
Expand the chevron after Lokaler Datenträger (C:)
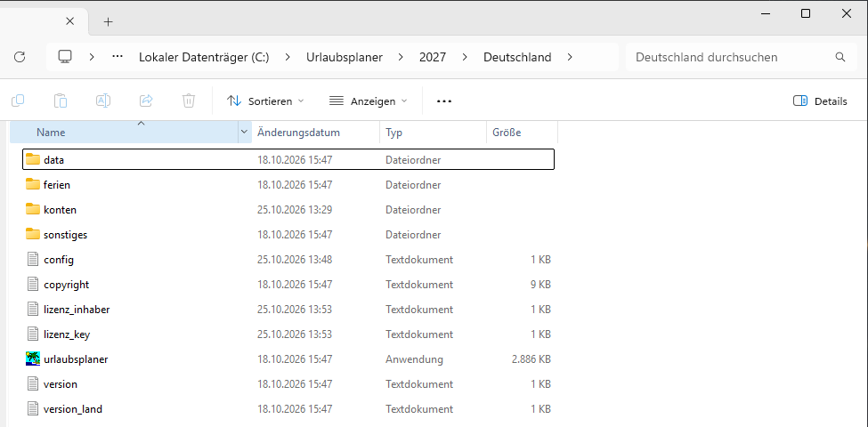[x=288, y=57]
